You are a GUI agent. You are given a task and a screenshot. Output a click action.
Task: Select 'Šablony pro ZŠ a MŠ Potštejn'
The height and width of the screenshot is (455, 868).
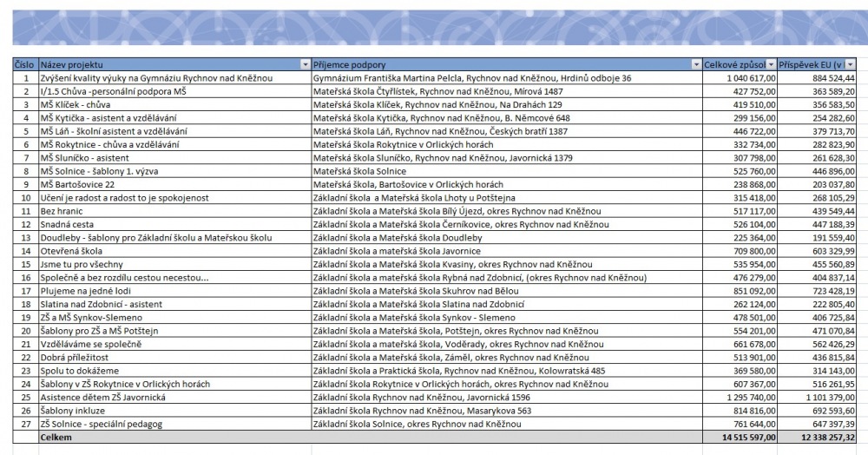175,331
